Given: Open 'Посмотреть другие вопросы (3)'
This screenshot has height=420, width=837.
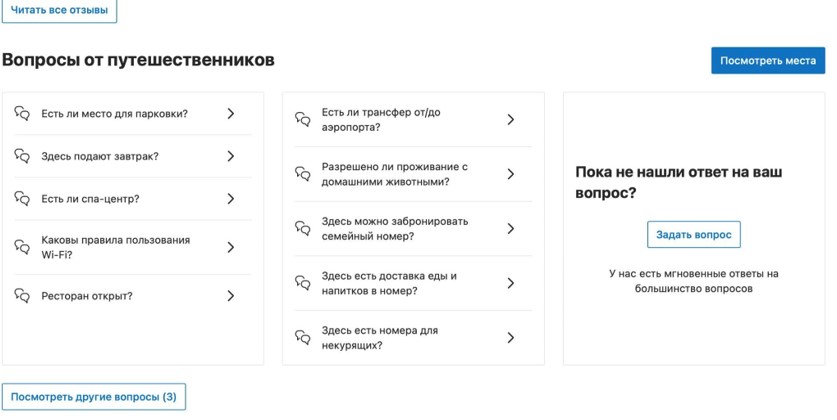Looking at the screenshot, I should (94, 397).
